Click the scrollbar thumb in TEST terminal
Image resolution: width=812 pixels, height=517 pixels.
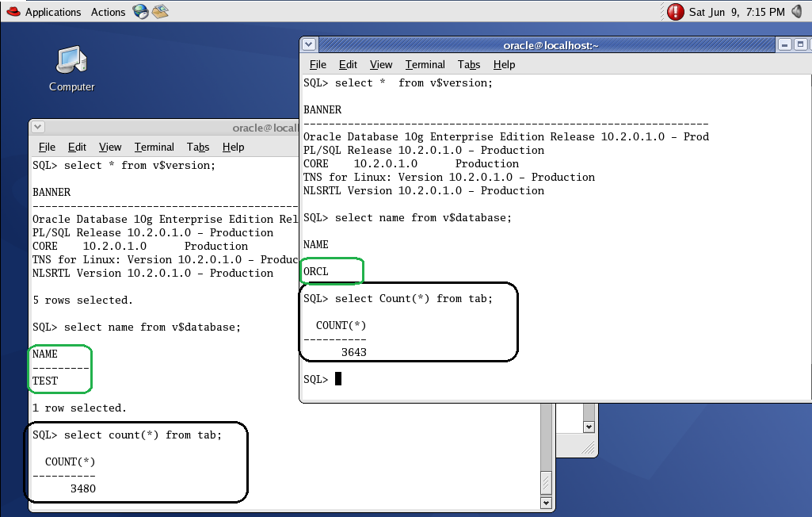(x=547, y=482)
